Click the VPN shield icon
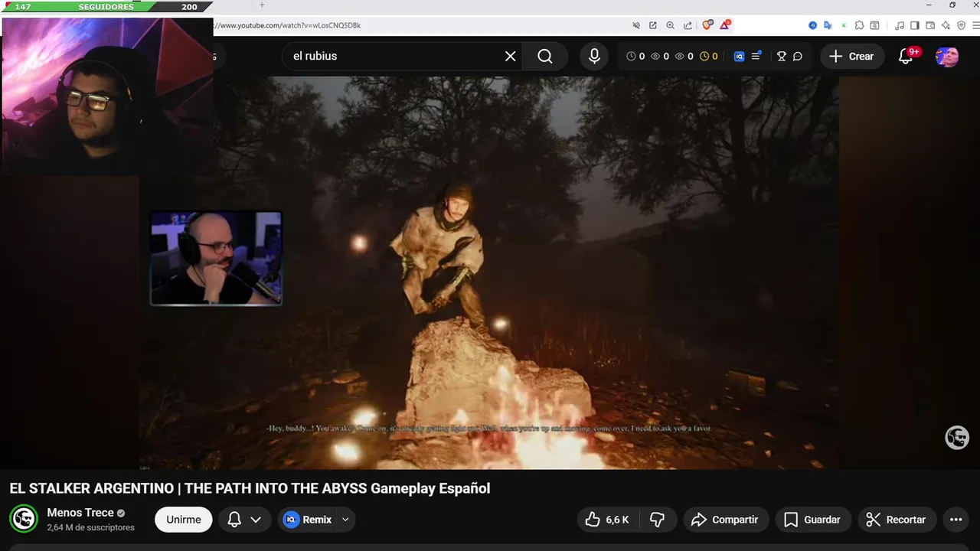 pyautogui.click(x=961, y=25)
